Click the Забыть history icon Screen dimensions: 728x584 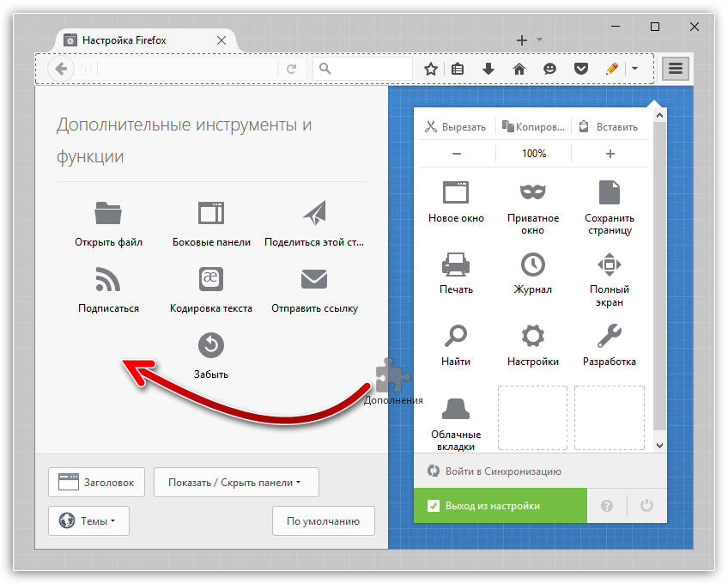211,345
